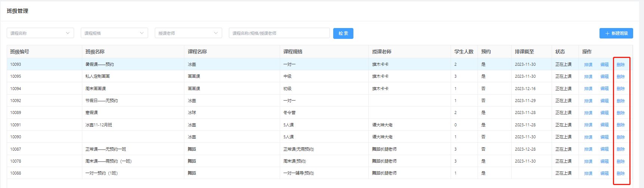Click the 新建班级 button with plus icon
This screenshot has width=644, height=188.
(x=616, y=33)
